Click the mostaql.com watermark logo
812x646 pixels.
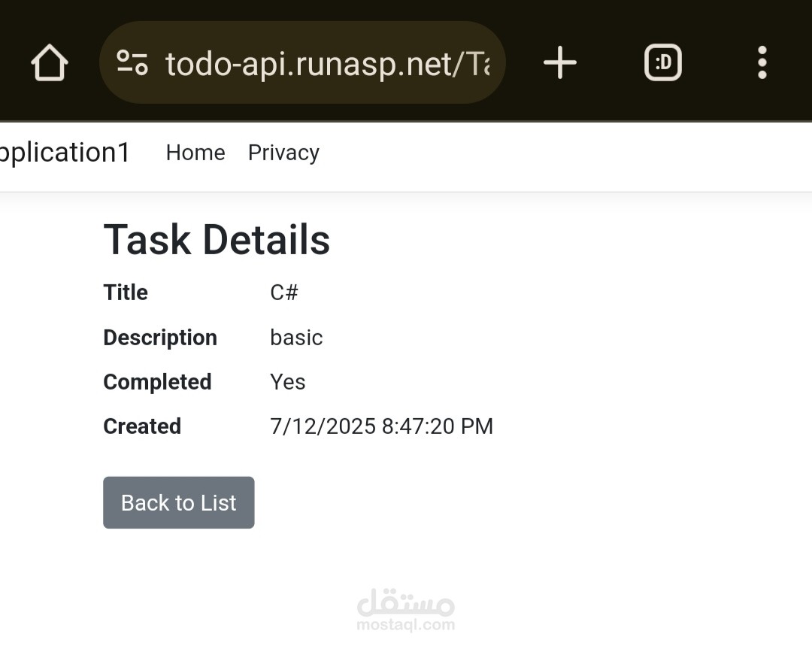coord(405,610)
